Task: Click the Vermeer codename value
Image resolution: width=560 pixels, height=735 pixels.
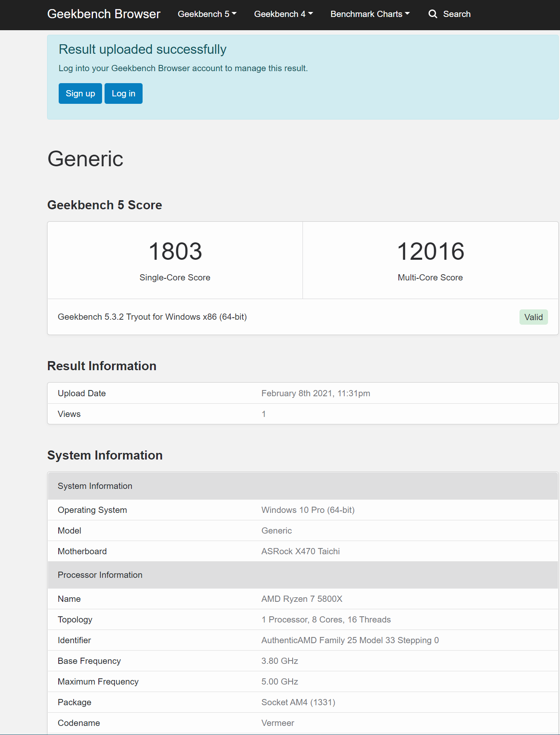Action: (x=278, y=723)
